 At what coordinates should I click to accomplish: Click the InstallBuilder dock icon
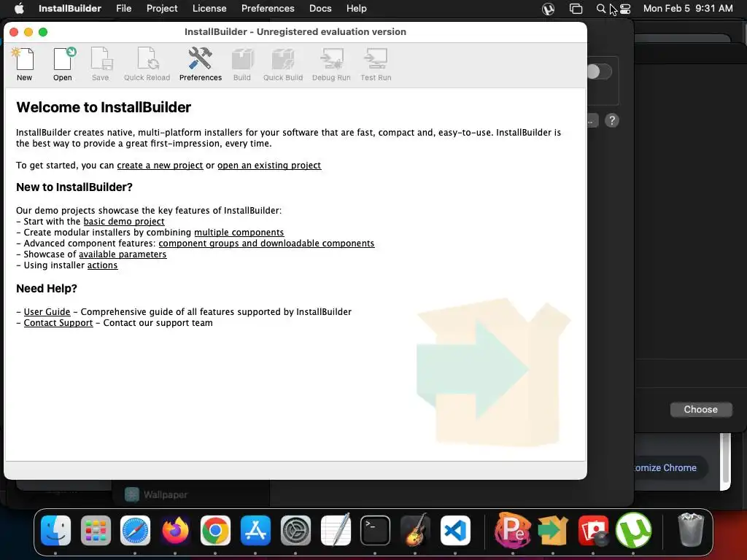click(x=553, y=530)
